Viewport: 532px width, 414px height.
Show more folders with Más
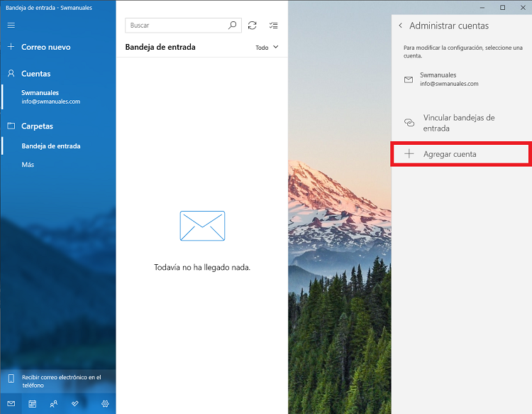coord(28,165)
